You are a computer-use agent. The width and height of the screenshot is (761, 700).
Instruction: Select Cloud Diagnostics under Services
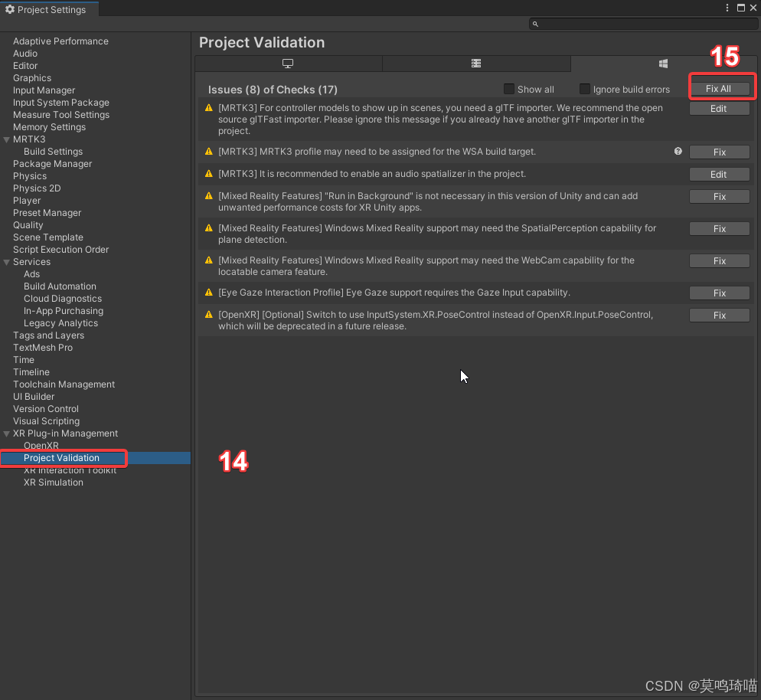(63, 299)
